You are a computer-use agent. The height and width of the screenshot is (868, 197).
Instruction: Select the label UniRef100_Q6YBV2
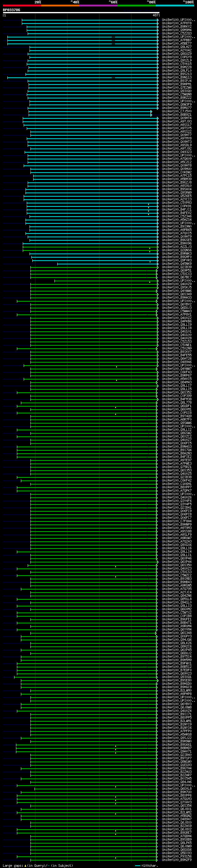pos(177,304)
